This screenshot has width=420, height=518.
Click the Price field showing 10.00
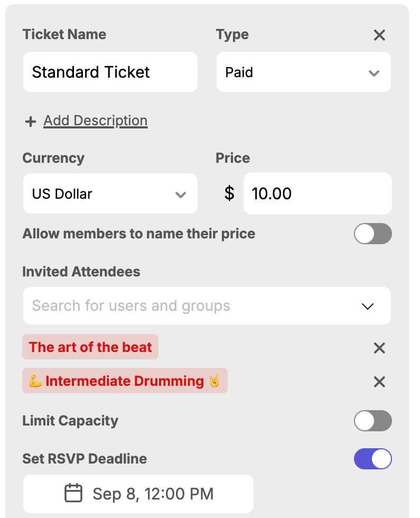(317, 193)
